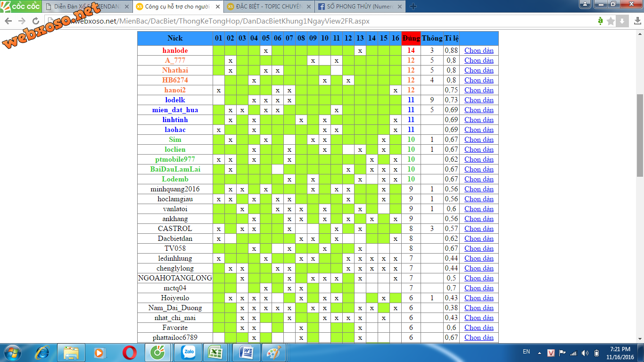Open the new tab button
Image resolution: width=644 pixels, height=362 pixels.
(x=413, y=6)
